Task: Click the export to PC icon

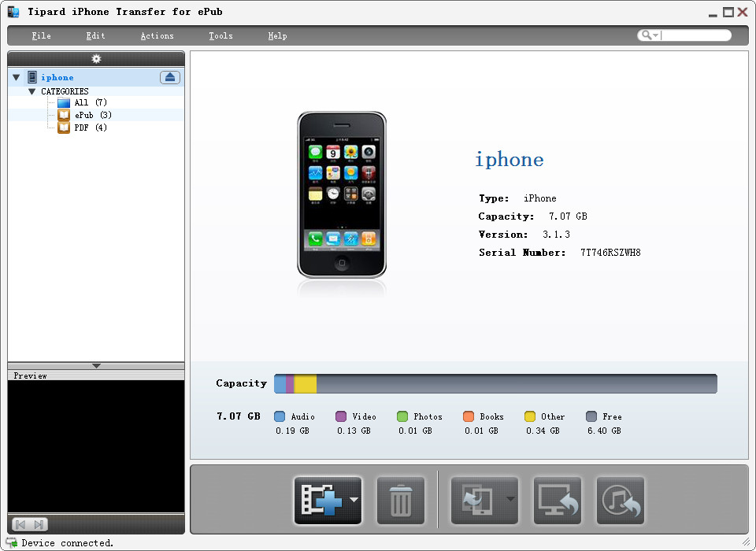Action: click(x=558, y=500)
